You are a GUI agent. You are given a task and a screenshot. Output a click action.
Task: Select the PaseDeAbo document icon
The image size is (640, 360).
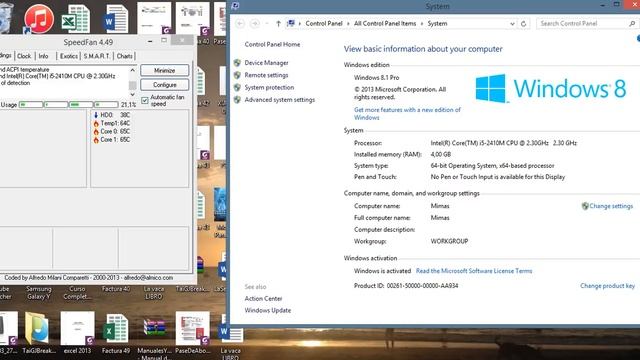pyautogui.click(x=193, y=328)
